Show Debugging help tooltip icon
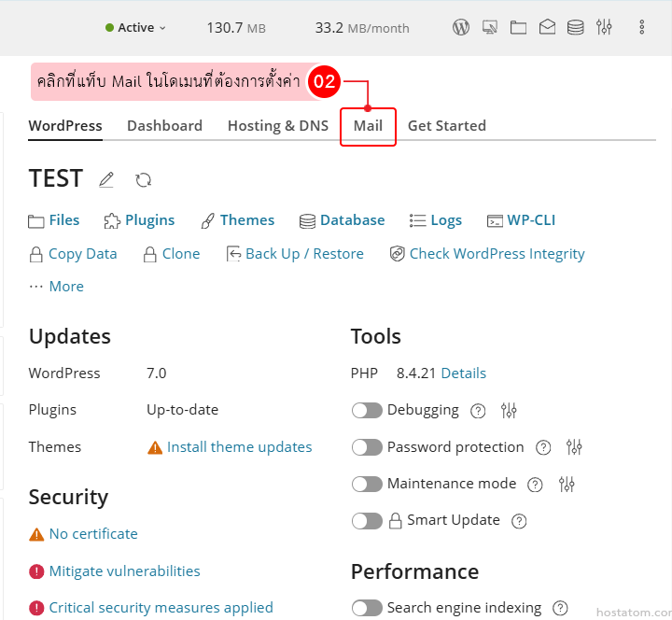The height and width of the screenshot is (620, 672). [x=478, y=411]
